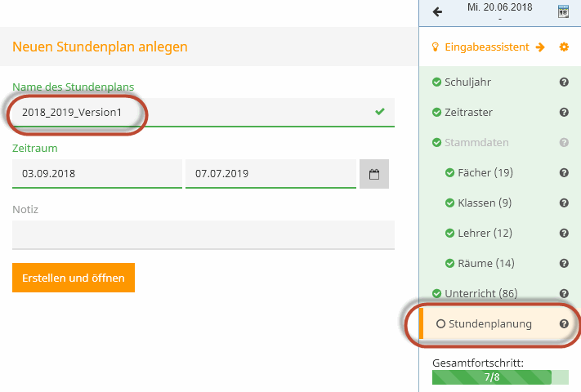Screen dimensions: 581x392
Task: Click the Eingabeassistent link
Action: [487, 47]
